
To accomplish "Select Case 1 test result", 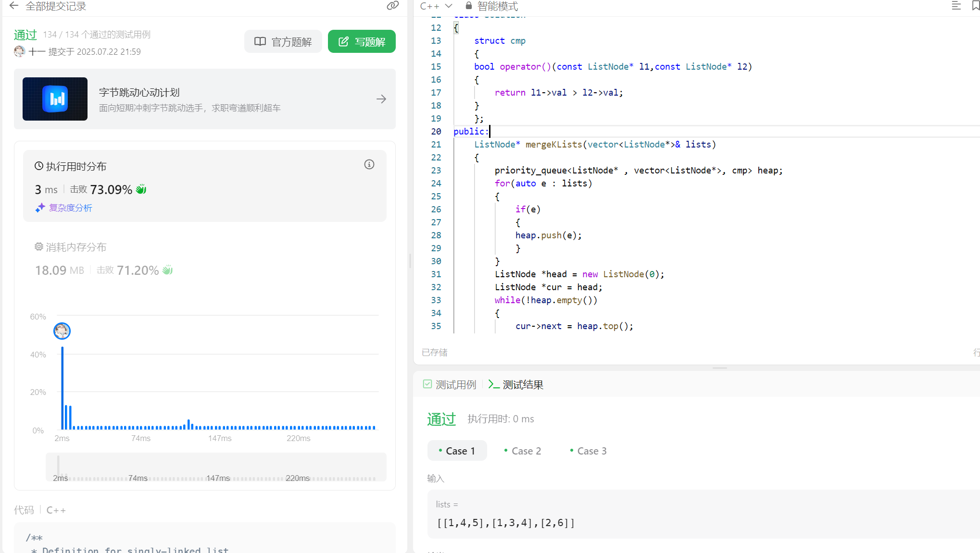I will [457, 451].
